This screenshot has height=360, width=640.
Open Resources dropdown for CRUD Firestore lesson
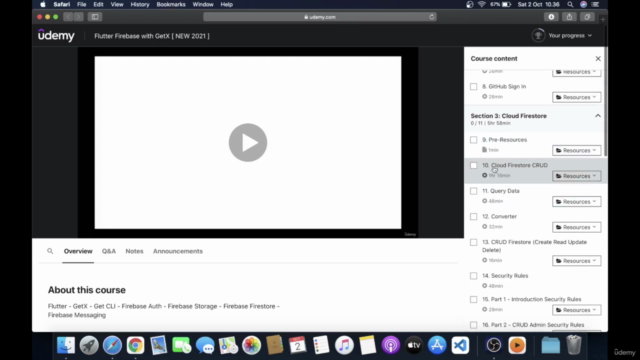coord(577,261)
